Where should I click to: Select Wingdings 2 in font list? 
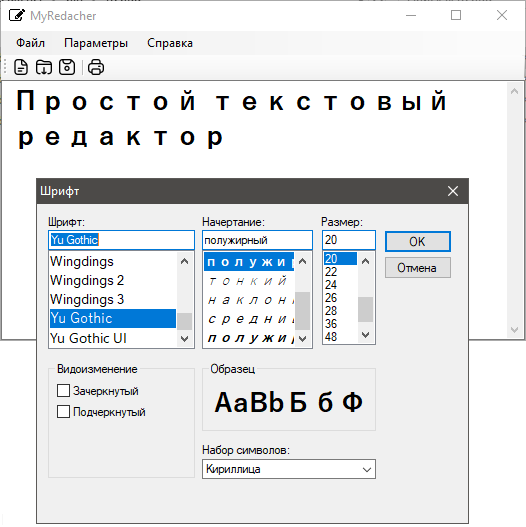[x=113, y=280]
